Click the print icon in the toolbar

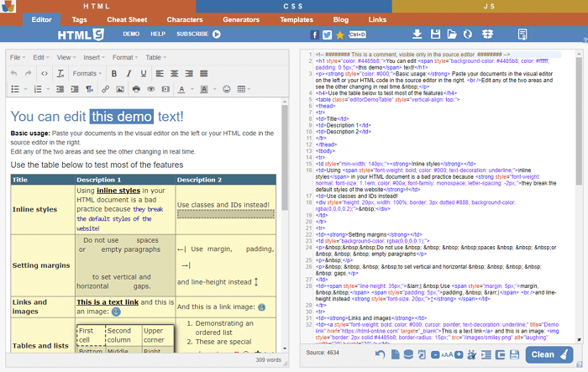point(136,89)
